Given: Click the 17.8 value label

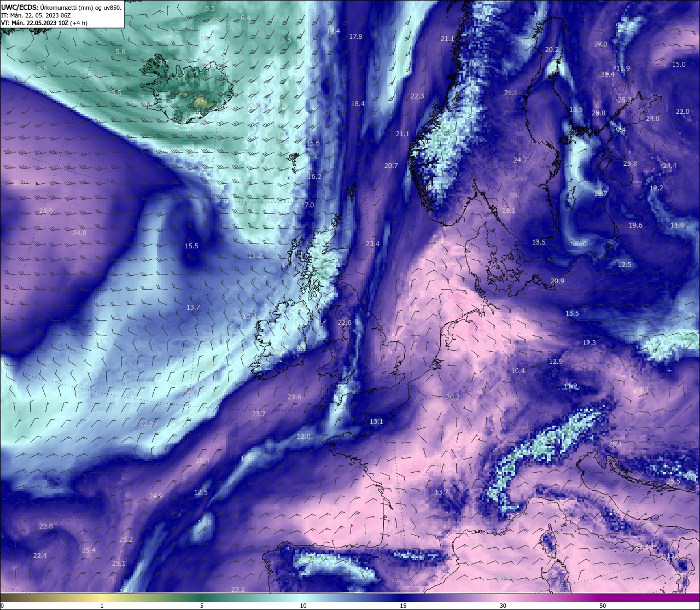Looking at the screenshot, I should (x=355, y=37).
